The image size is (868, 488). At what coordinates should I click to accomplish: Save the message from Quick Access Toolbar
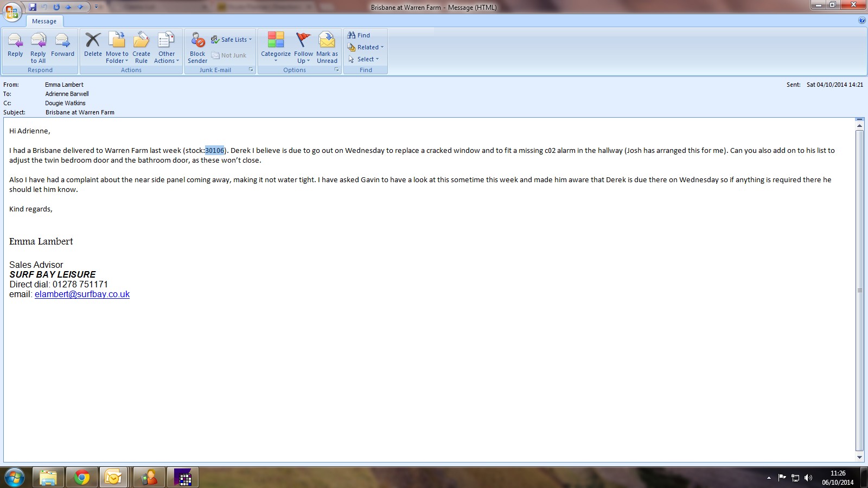(33, 7)
